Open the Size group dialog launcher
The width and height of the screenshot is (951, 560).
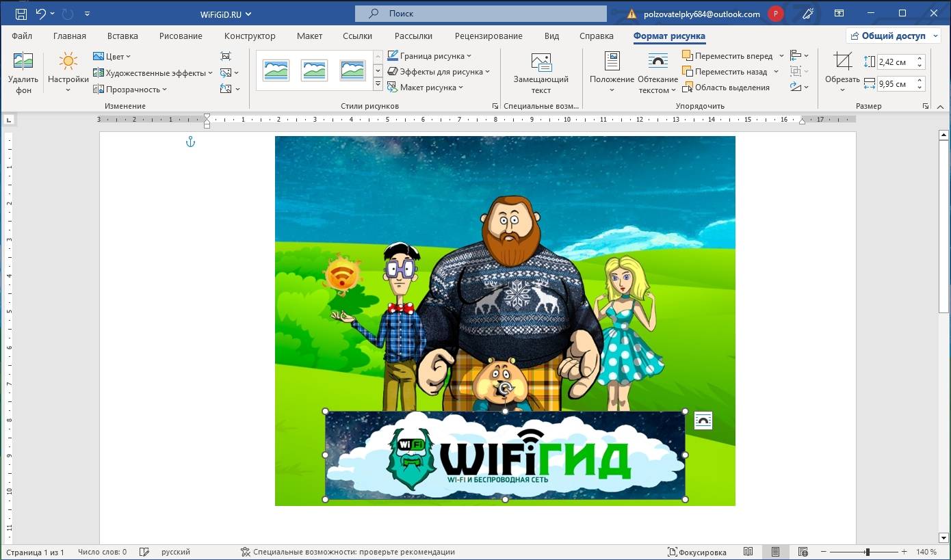click(x=926, y=106)
